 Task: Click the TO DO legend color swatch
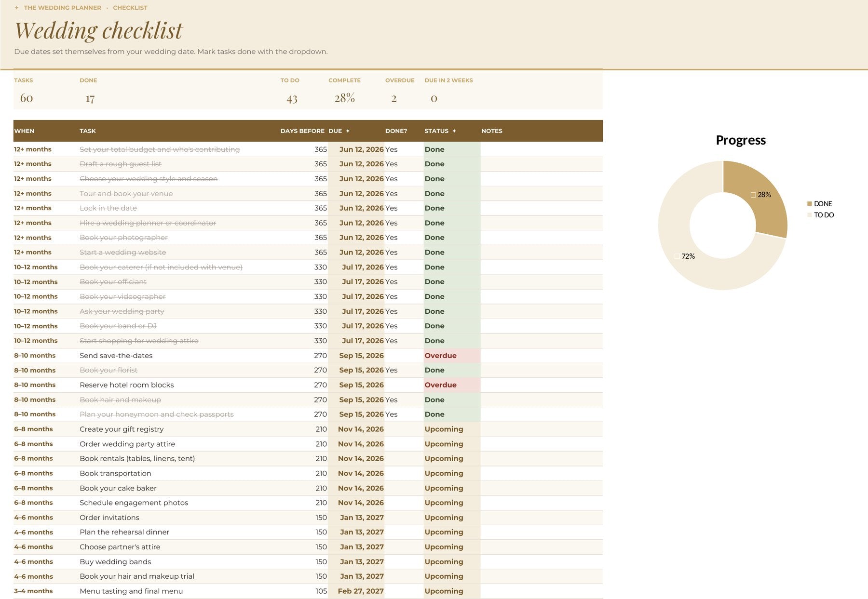click(810, 215)
